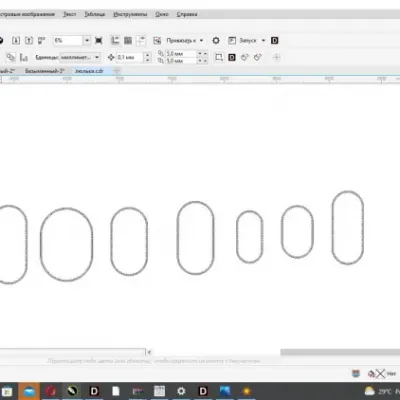The height and width of the screenshot is (400, 400).
Task: Click the upper duplicate distance spinner
Action: (x=202, y=54)
